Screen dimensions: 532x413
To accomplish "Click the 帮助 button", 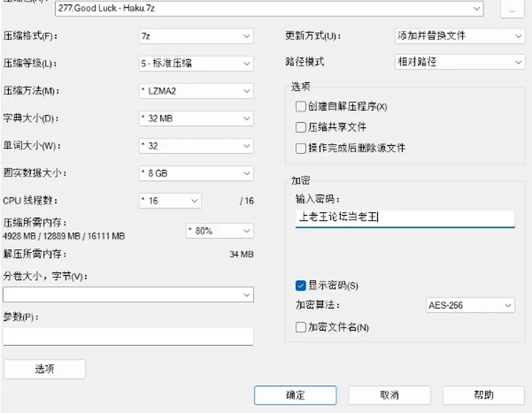I will pyautogui.click(x=483, y=395).
